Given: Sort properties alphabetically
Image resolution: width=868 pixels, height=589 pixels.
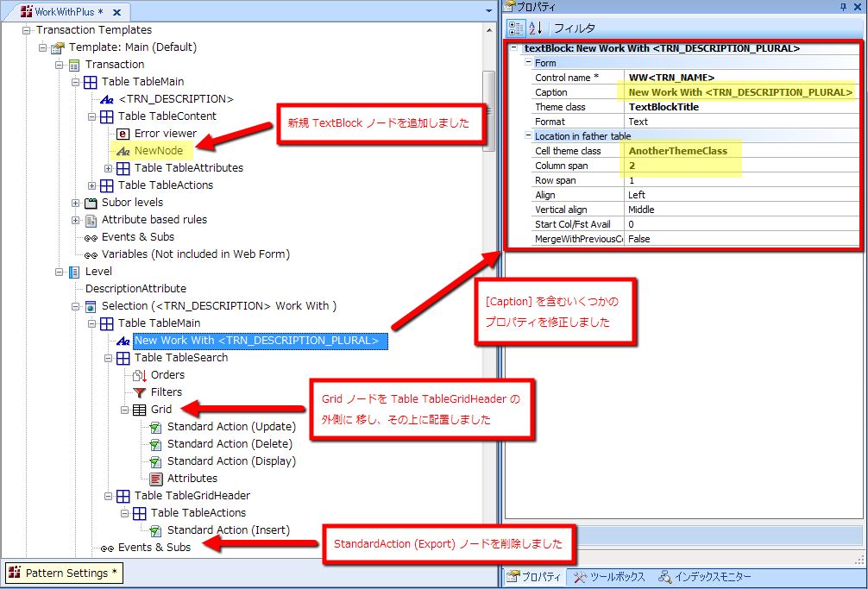Looking at the screenshot, I should click(536, 28).
